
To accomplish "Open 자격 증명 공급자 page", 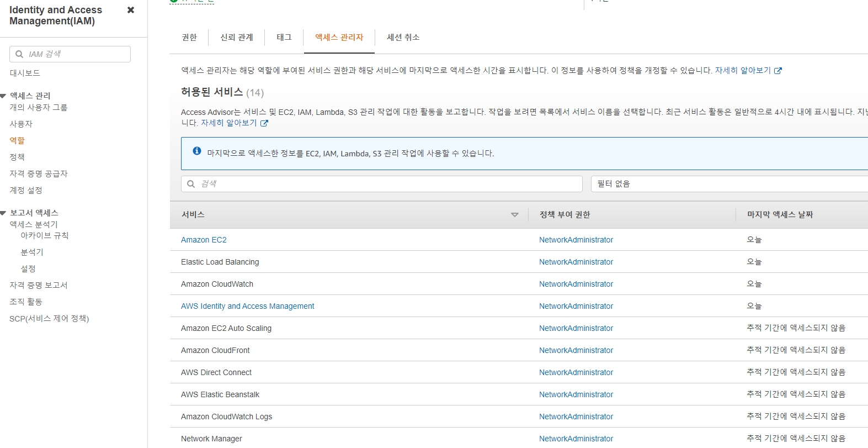I will [39, 173].
